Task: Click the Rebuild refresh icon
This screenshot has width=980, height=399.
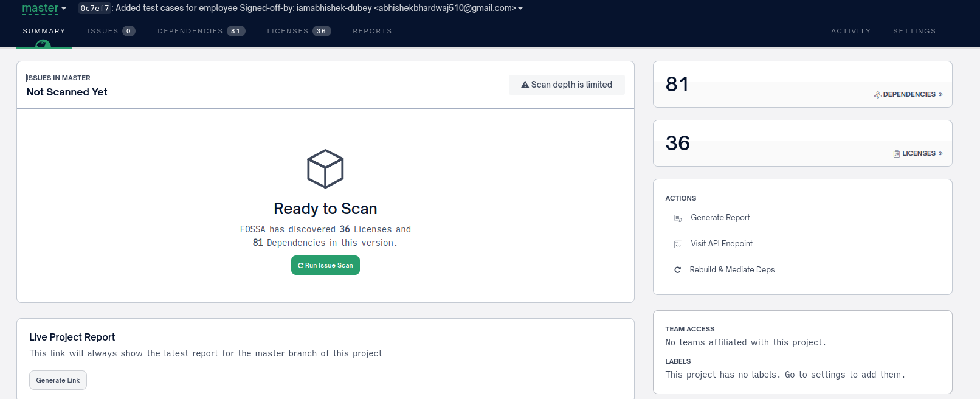Action: tap(677, 270)
